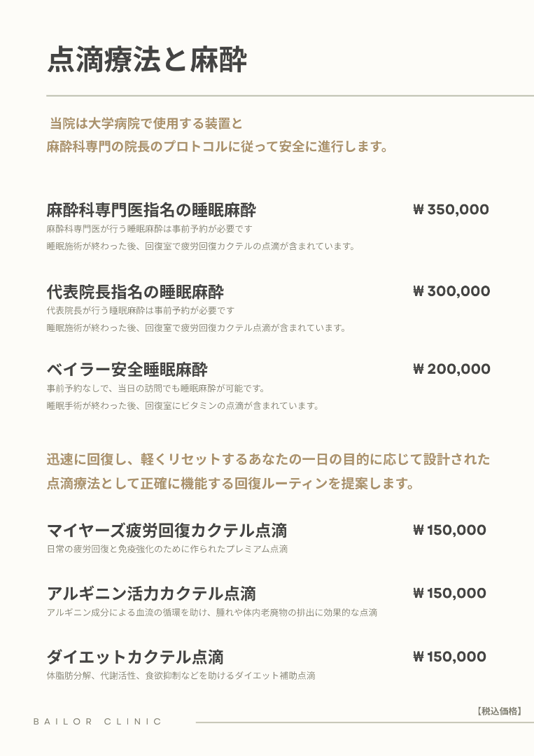Click the 麻酔科専門医指名の睡眠麻酔 heading

pos(151,210)
